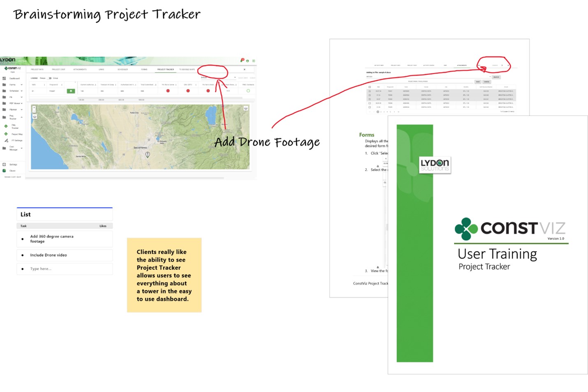Collapse the Proj Tracker chevron in sidebar
Image resolution: width=588 pixels, height=392 pixels.
click(21, 117)
